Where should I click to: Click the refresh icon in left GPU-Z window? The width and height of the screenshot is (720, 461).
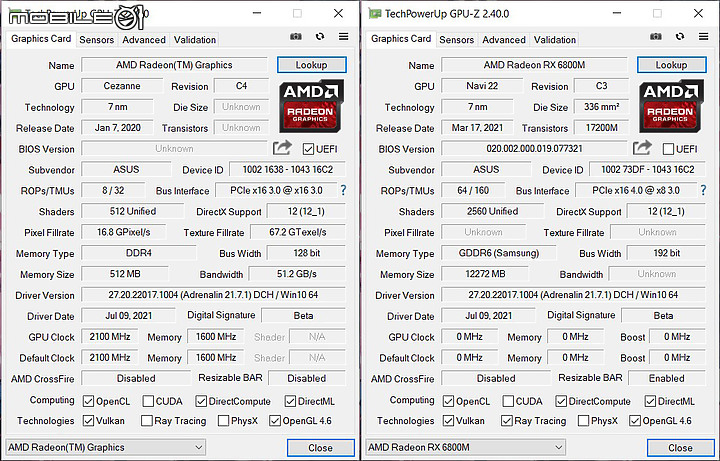coord(320,36)
